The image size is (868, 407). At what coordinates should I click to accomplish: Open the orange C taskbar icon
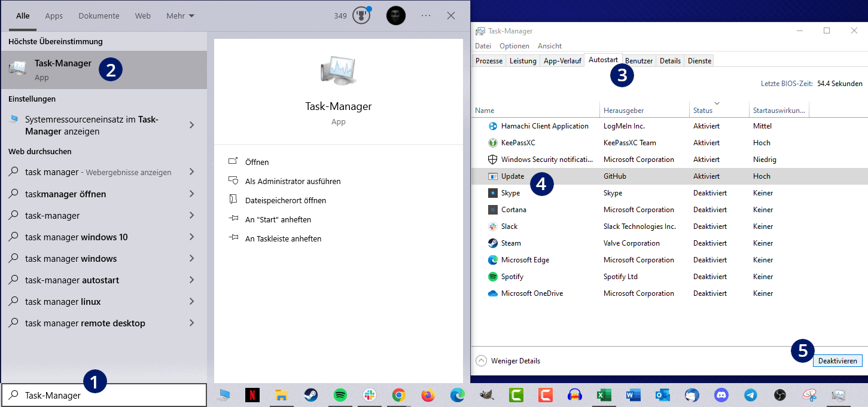click(546, 395)
